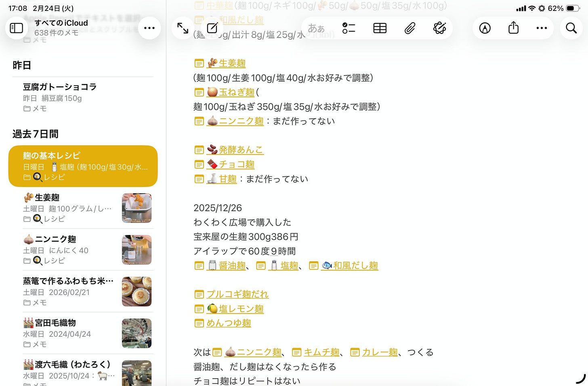Open the 塩レモン麹 linked note

click(x=235, y=309)
